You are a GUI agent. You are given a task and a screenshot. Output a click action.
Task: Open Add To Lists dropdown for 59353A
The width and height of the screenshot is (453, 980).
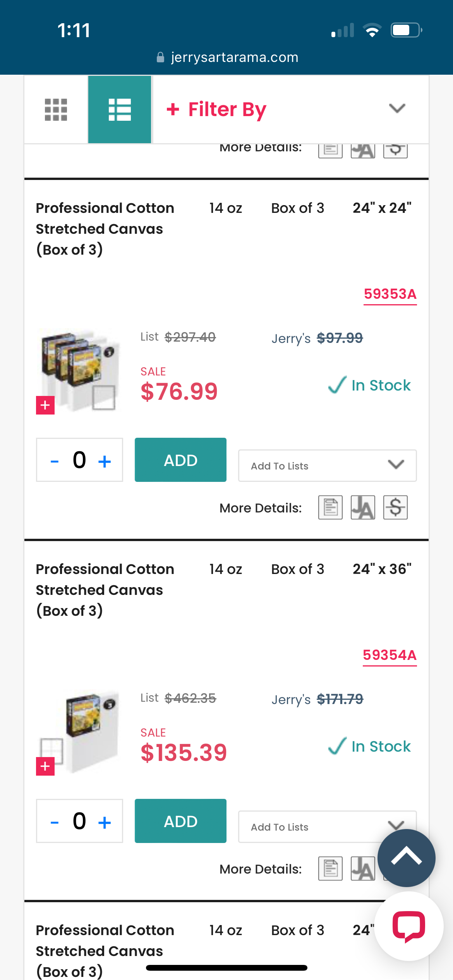[x=327, y=466]
